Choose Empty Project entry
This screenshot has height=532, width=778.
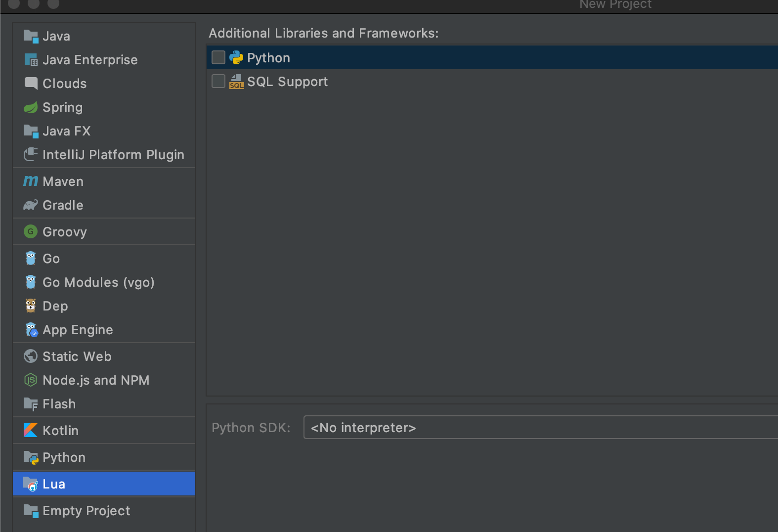pos(104,511)
